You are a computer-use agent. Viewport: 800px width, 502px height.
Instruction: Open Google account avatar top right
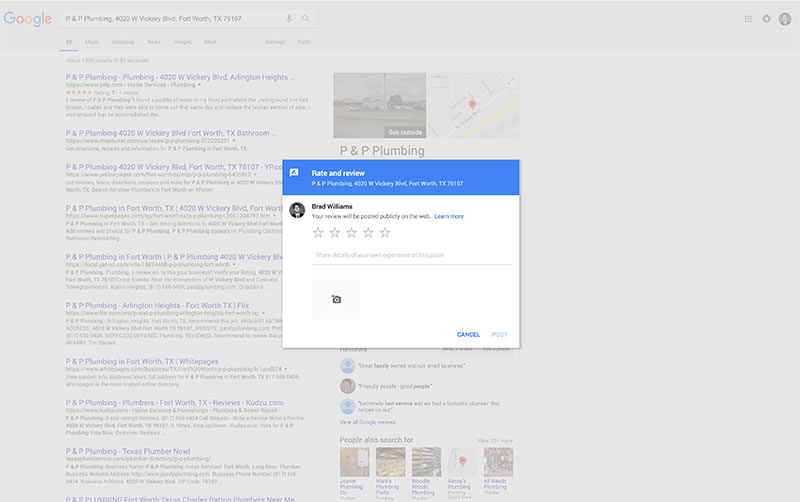[x=785, y=19]
